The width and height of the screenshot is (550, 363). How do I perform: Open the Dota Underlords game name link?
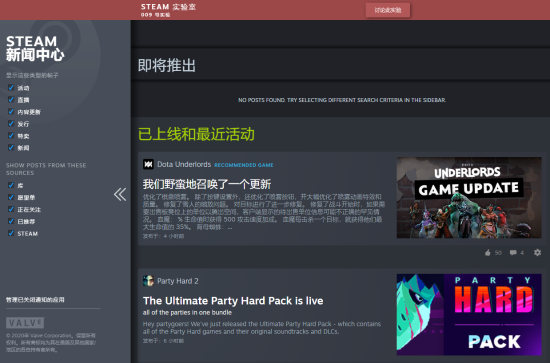184,164
